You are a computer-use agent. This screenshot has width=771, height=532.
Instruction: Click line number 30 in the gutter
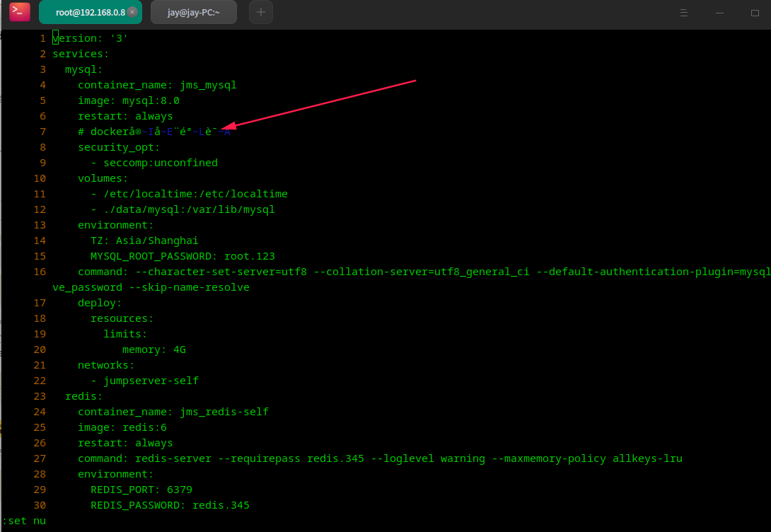point(40,505)
